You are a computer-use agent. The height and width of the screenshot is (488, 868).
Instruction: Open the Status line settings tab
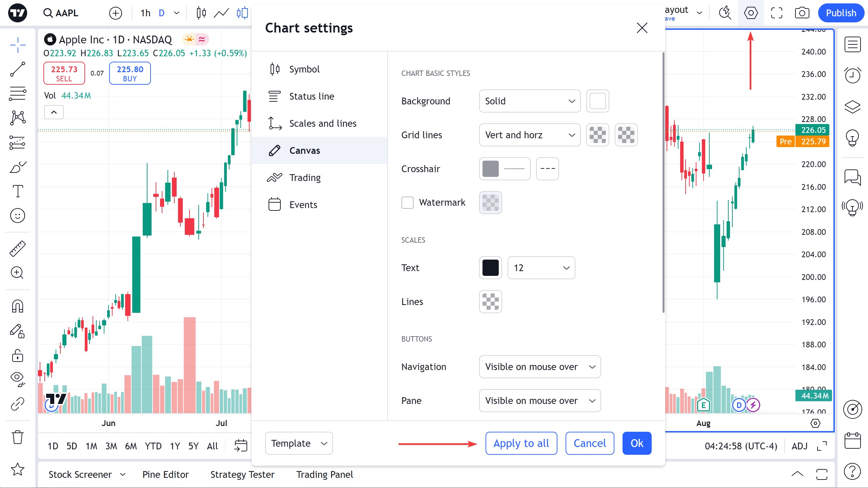click(x=312, y=96)
